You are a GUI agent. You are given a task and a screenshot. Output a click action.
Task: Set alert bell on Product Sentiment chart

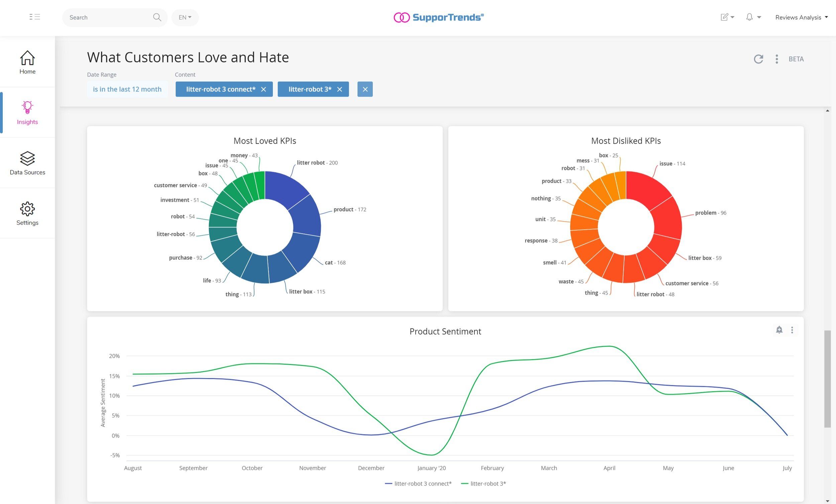tap(779, 330)
